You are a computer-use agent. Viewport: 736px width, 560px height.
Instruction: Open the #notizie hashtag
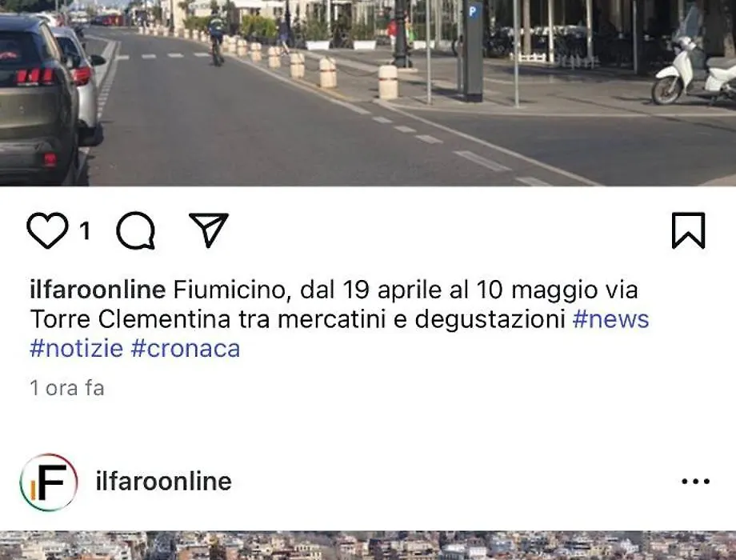pyautogui.click(x=76, y=349)
